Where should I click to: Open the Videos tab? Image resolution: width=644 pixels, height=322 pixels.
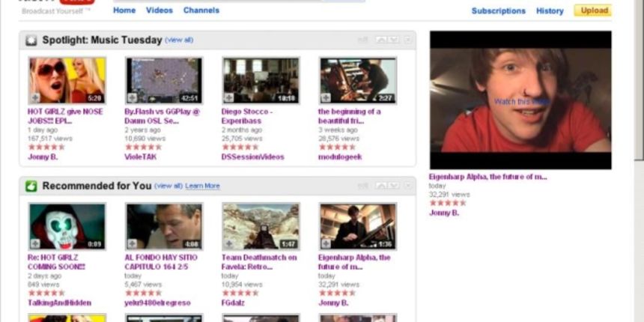[160, 10]
